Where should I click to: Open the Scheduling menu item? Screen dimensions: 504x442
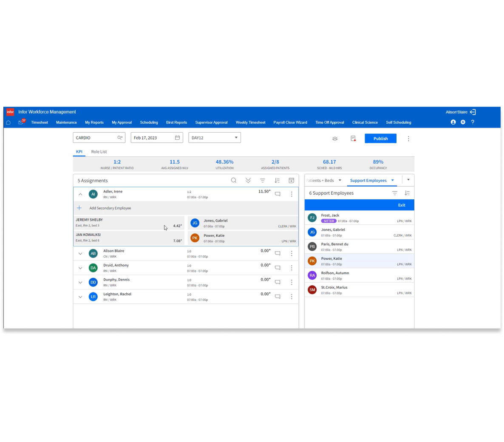(x=149, y=122)
